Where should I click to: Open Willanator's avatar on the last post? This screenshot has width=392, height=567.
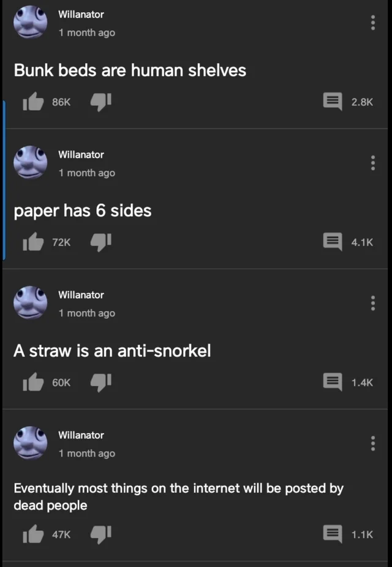click(31, 443)
